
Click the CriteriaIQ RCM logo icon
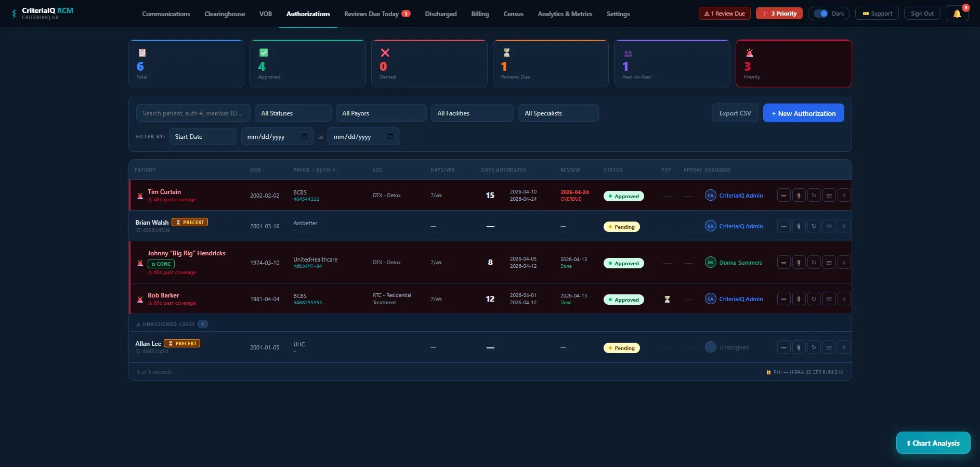[14, 14]
